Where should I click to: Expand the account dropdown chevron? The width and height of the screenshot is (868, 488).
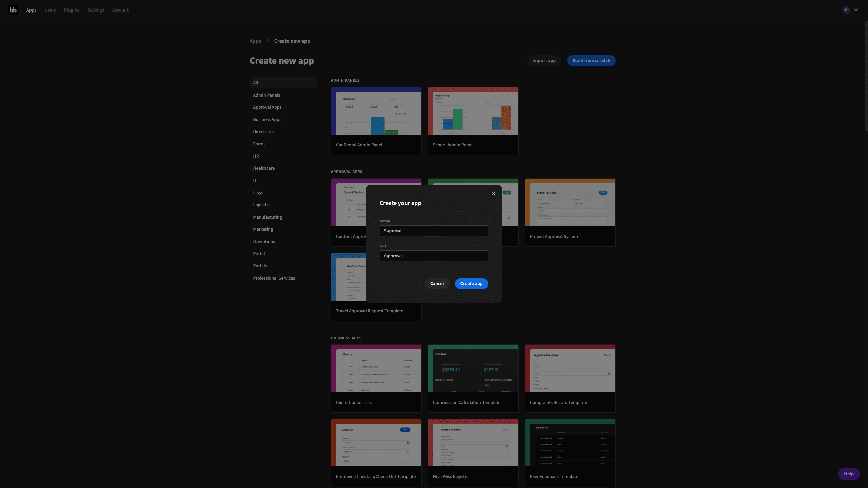(856, 10)
